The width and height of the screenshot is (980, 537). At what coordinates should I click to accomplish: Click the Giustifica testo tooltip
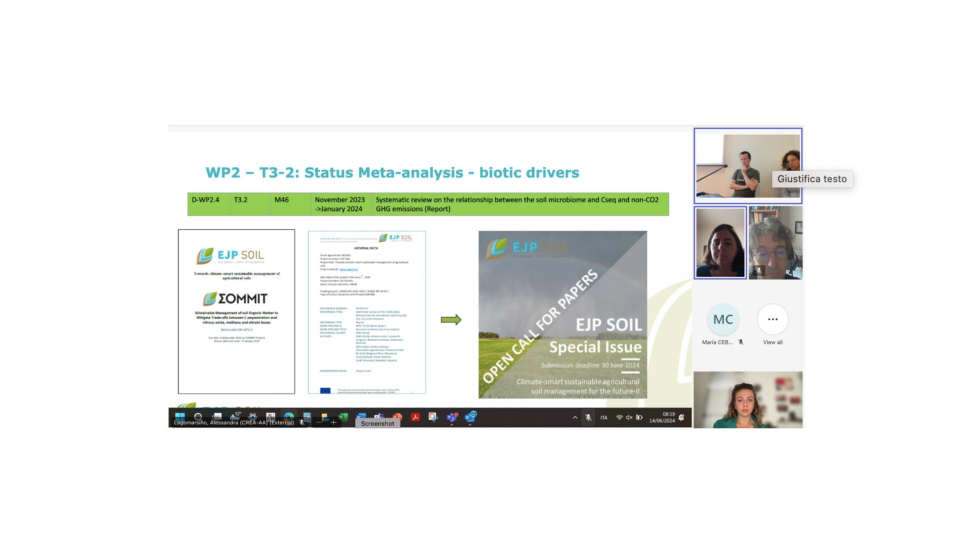click(812, 179)
